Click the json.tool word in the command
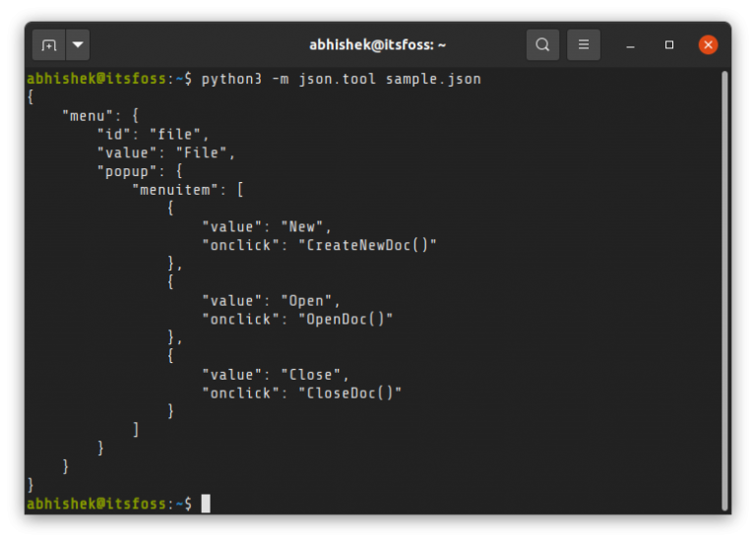The width and height of the screenshot is (756, 542). [346, 79]
